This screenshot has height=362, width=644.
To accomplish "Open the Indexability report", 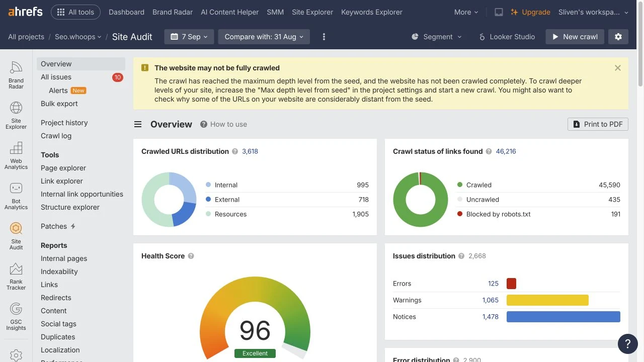I will [x=59, y=271].
